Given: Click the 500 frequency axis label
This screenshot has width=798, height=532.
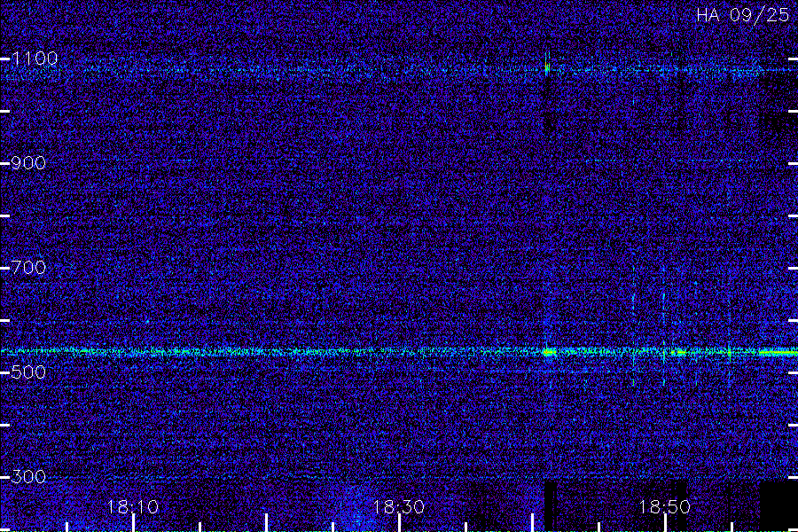Looking at the screenshot, I should click(28, 372).
